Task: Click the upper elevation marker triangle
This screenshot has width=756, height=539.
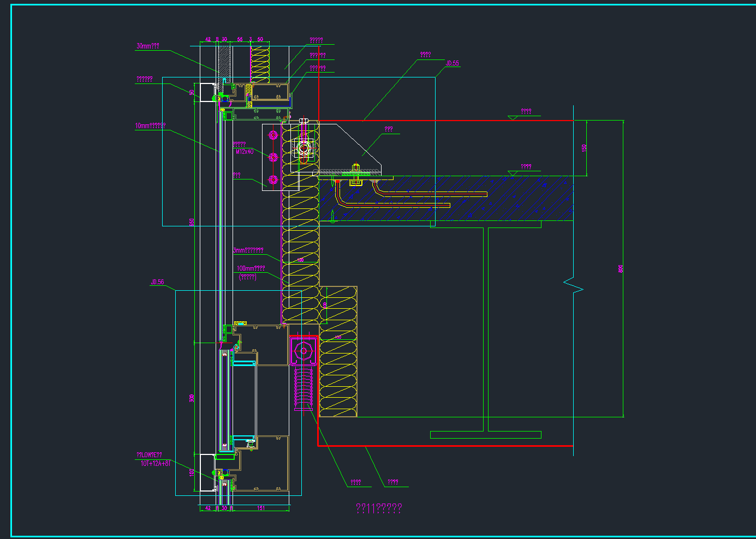Action: (513, 117)
